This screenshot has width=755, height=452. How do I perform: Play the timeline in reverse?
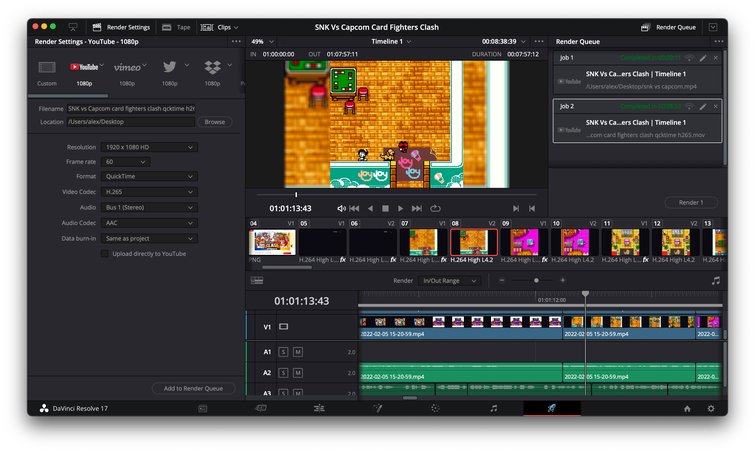pyautogui.click(x=370, y=208)
